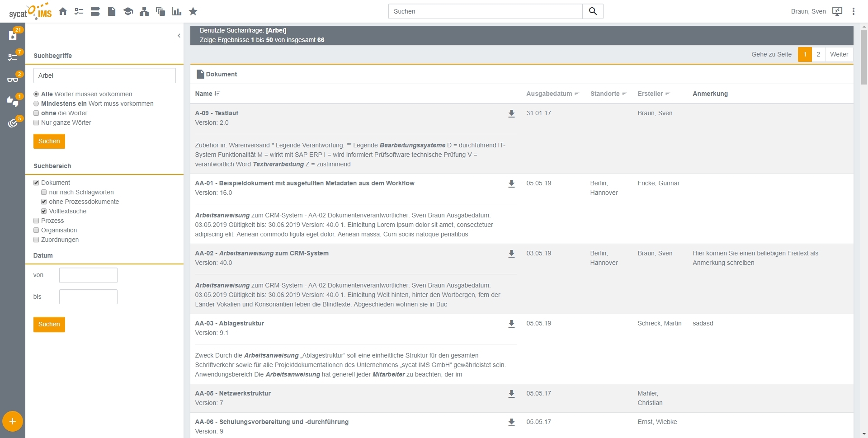Image resolution: width=868 pixels, height=438 pixels.
Task: Download the A-09 Testlauf document
Action: click(511, 113)
